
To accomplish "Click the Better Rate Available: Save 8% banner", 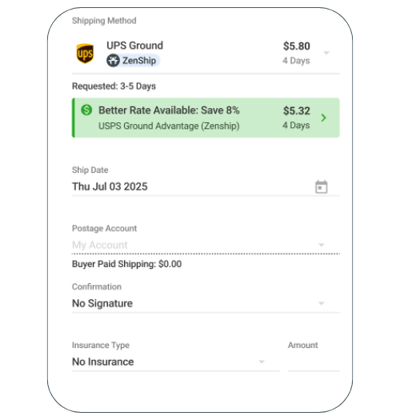I will coord(206,118).
